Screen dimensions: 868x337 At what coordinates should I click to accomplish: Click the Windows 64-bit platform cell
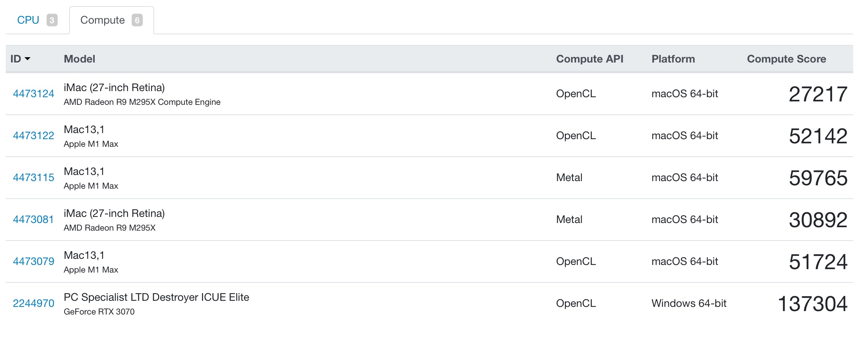pyautogui.click(x=689, y=303)
